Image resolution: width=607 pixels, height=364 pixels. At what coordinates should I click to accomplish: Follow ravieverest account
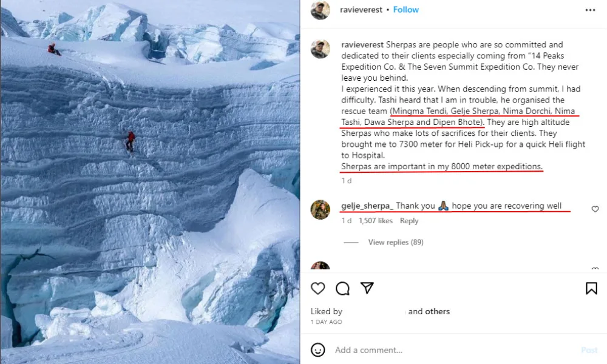click(406, 10)
